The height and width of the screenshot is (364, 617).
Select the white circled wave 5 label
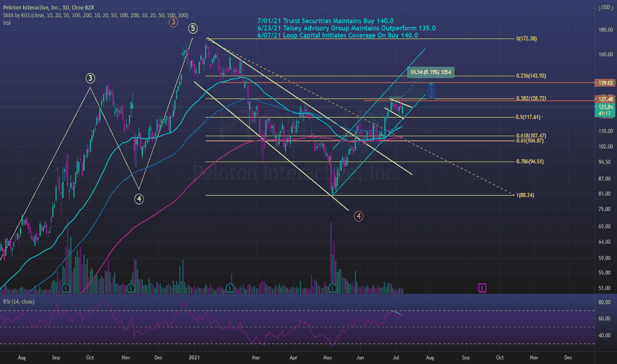coord(193,28)
